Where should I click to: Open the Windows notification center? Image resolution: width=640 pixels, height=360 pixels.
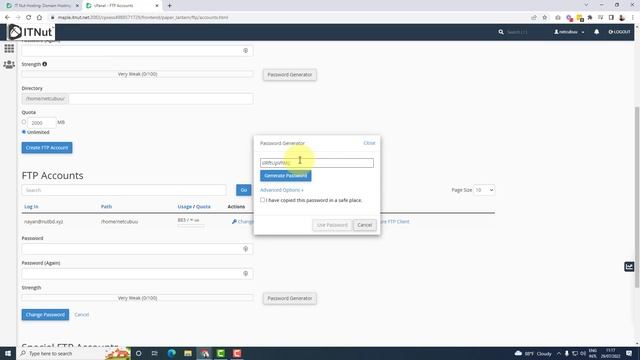(629, 353)
